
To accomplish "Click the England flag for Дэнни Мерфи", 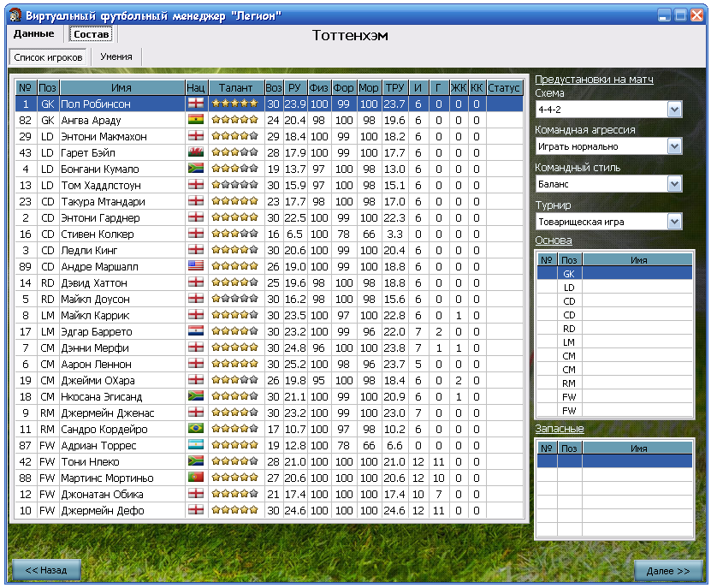I will [x=196, y=347].
